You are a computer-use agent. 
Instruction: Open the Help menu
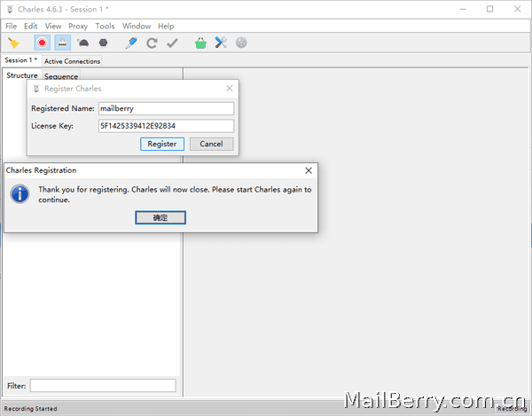(x=166, y=26)
